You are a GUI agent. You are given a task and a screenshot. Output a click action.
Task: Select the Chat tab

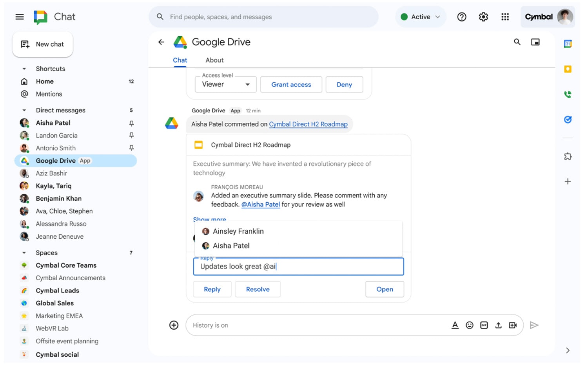(180, 60)
